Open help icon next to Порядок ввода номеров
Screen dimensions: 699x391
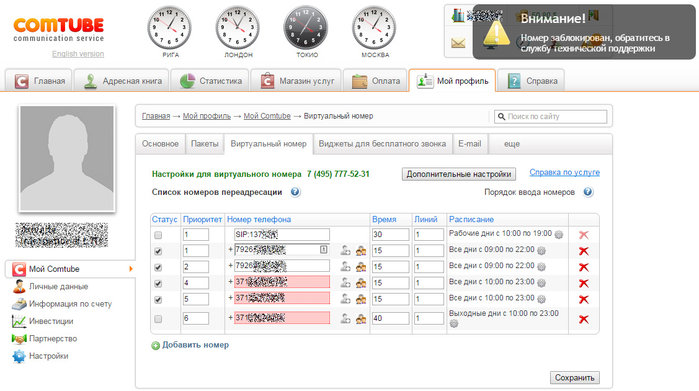click(588, 192)
